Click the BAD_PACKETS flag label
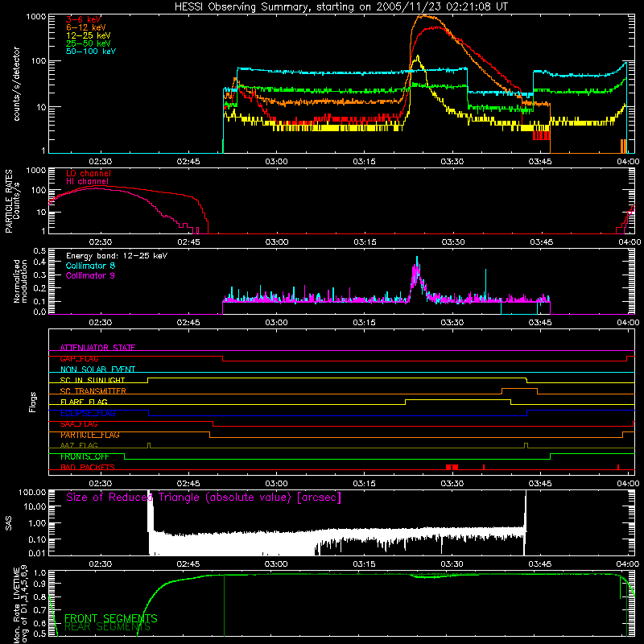 88,467
